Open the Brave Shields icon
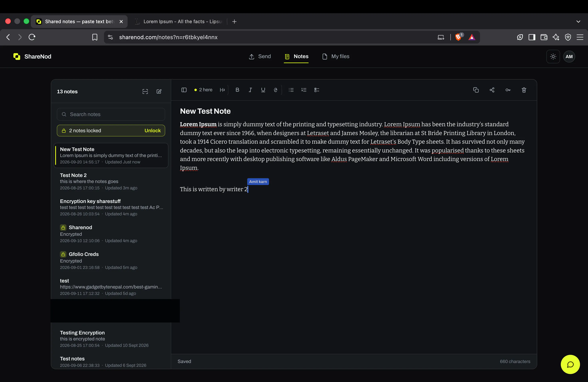This screenshot has height=382, width=588. tap(459, 37)
